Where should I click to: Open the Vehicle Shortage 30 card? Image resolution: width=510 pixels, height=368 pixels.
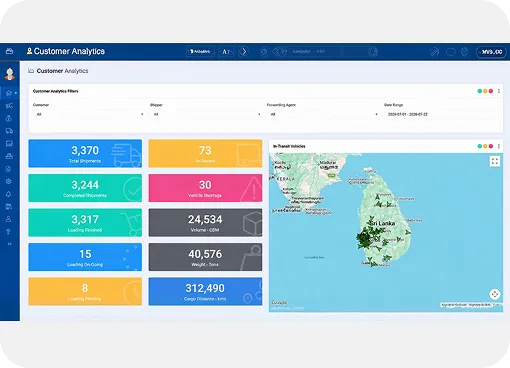point(205,188)
